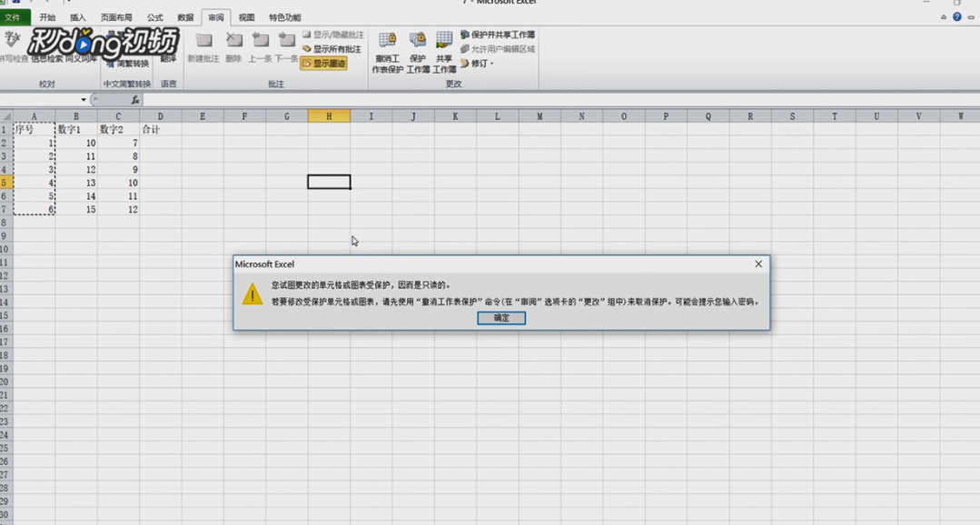This screenshot has height=525, width=980.
Task: Open the 文件 menu tab
Action: [14, 17]
